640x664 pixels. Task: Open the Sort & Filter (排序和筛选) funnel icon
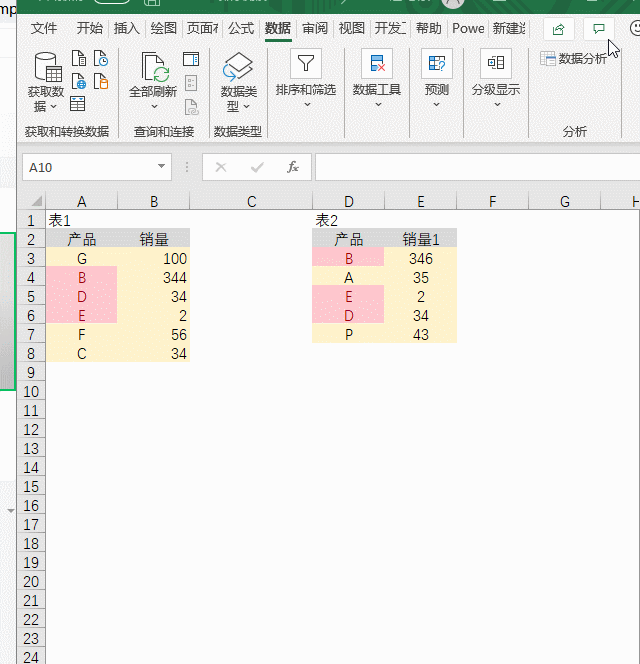tap(306, 64)
